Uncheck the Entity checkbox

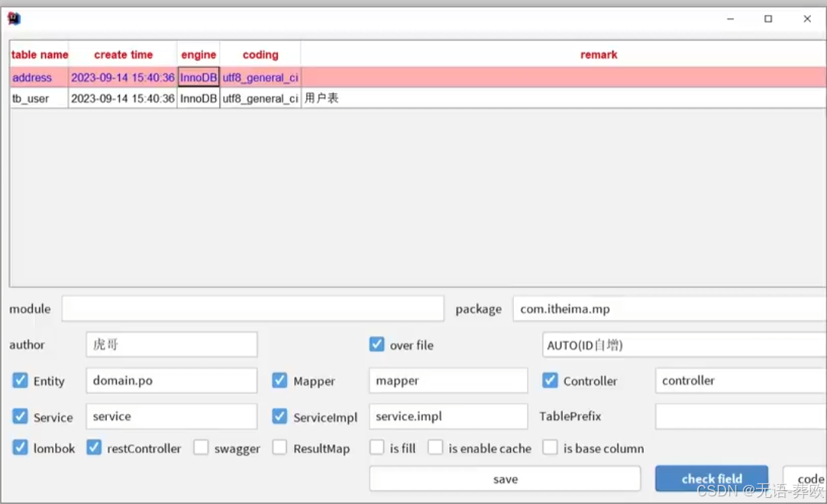(19, 380)
